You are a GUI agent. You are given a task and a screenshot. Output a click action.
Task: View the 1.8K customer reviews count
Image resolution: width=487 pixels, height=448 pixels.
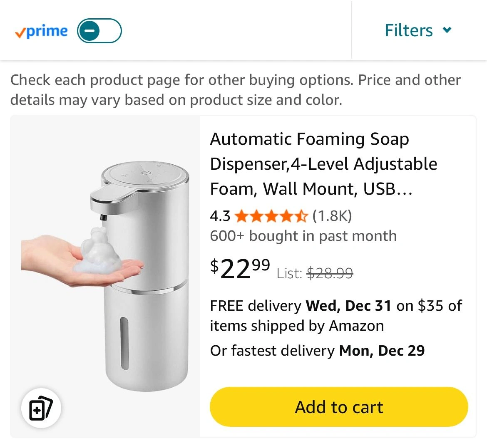pos(332,216)
